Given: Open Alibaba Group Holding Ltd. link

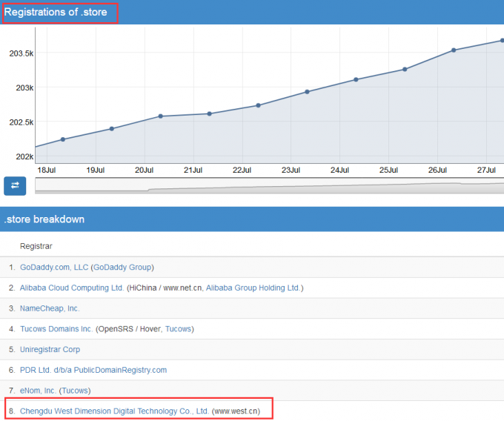Looking at the screenshot, I should click(x=253, y=288).
